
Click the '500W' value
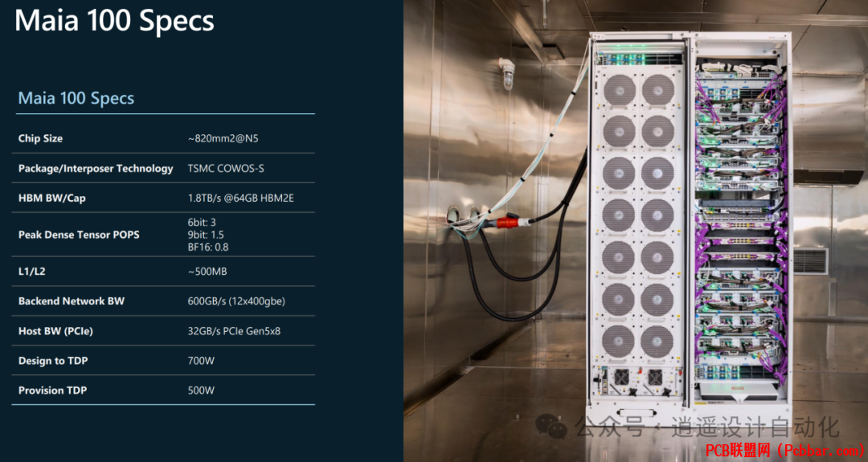pyautogui.click(x=200, y=390)
